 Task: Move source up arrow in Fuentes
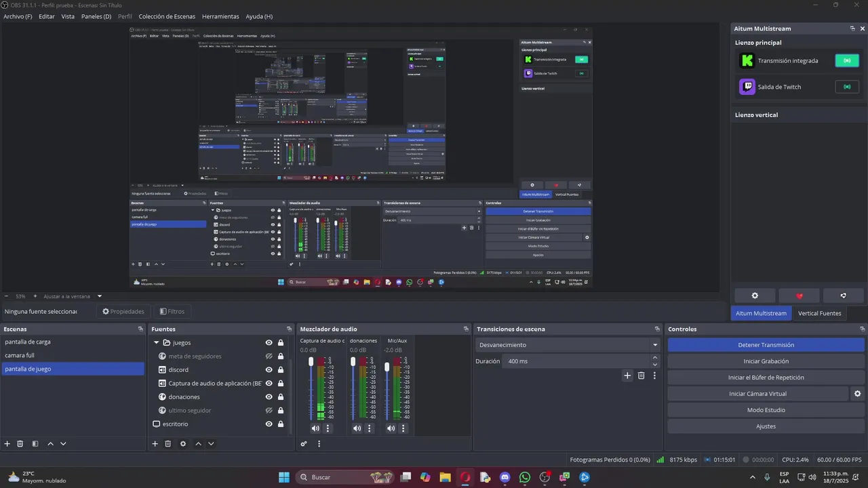pyautogui.click(x=198, y=444)
